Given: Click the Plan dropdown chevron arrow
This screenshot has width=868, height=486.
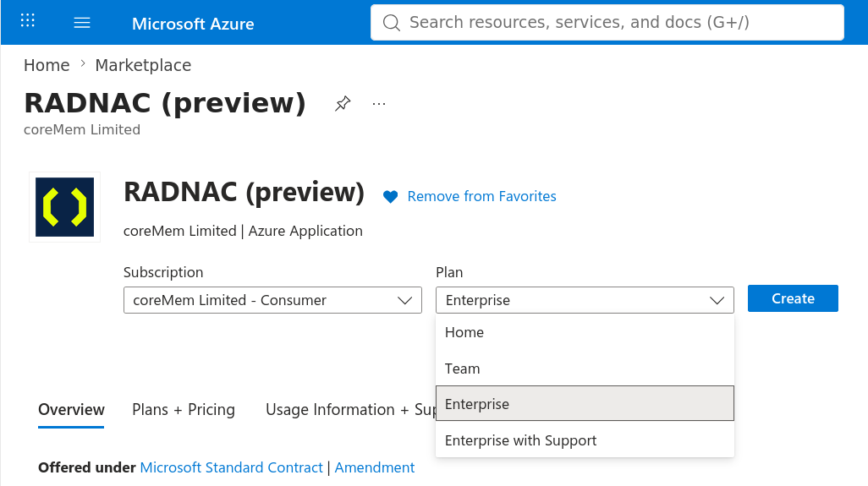Looking at the screenshot, I should [x=717, y=300].
